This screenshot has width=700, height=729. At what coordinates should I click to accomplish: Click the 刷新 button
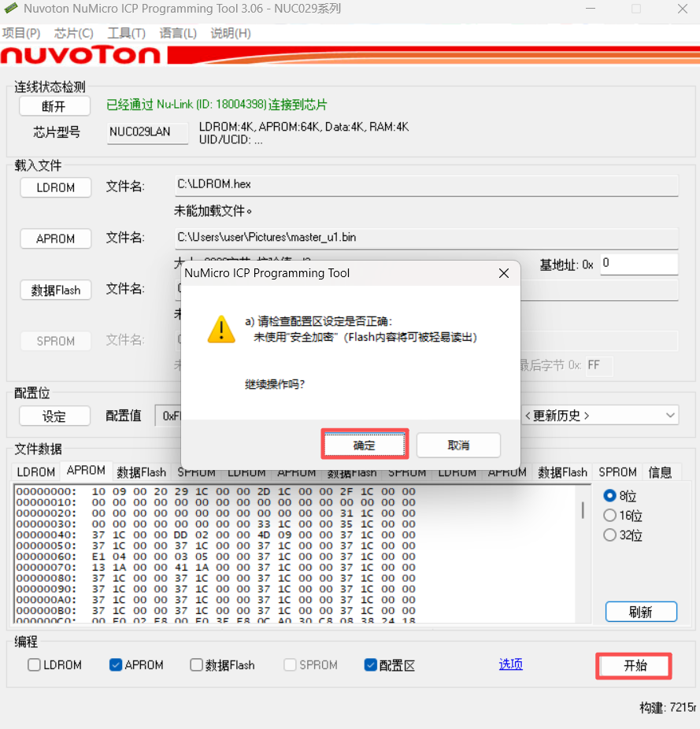(640, 612)
